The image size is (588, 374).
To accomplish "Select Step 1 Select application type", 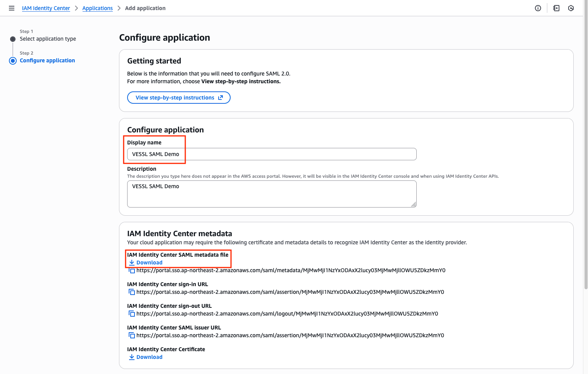I will [48, 39].
